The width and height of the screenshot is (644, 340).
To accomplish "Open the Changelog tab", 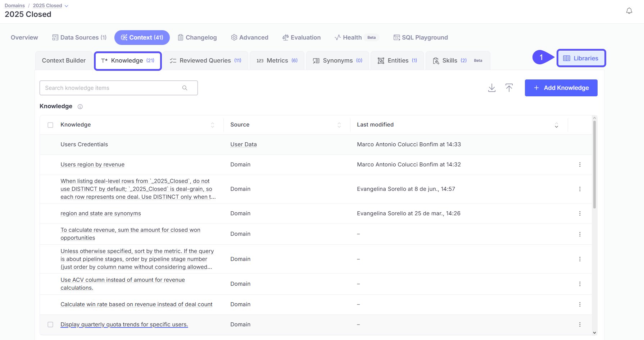I will (x=198, y=37).
